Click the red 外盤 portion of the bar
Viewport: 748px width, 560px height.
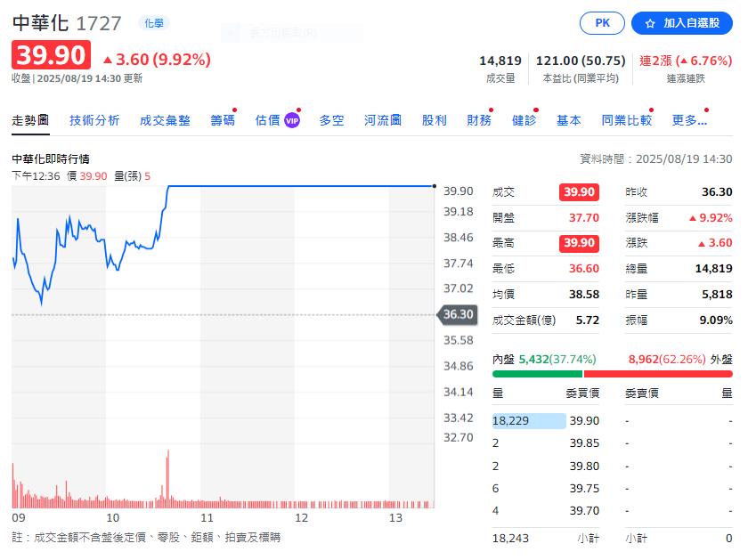tap(658, 374)
